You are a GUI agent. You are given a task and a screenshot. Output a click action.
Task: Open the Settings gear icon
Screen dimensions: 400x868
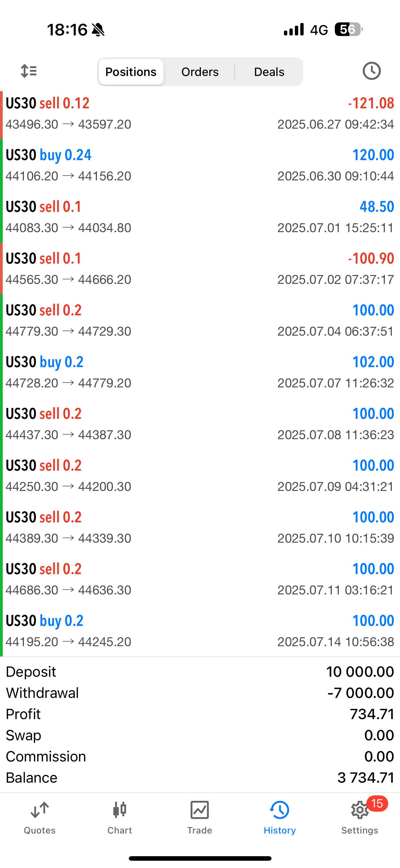click(x=359, y=810)
